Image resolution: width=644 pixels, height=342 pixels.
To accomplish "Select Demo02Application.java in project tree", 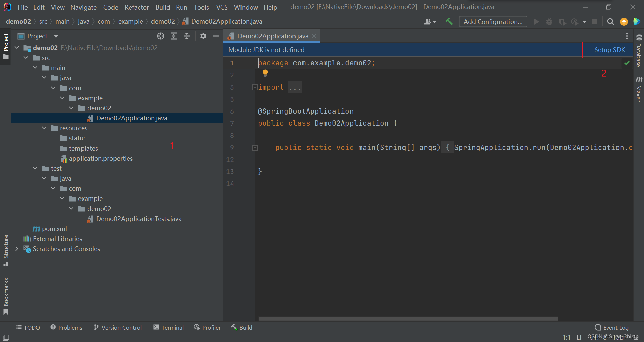I will tap(131, 118).
